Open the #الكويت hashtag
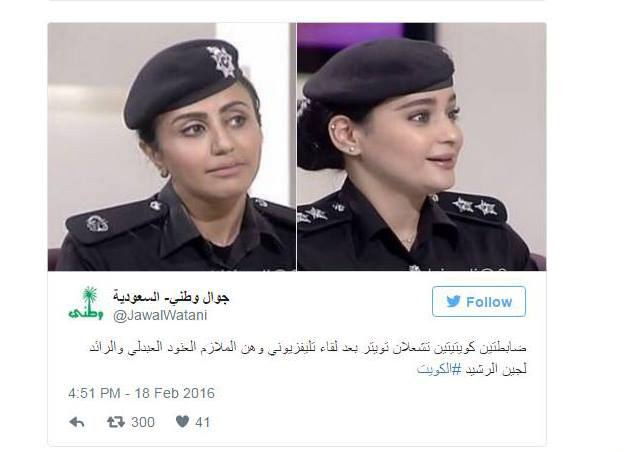 pos(433,369)
